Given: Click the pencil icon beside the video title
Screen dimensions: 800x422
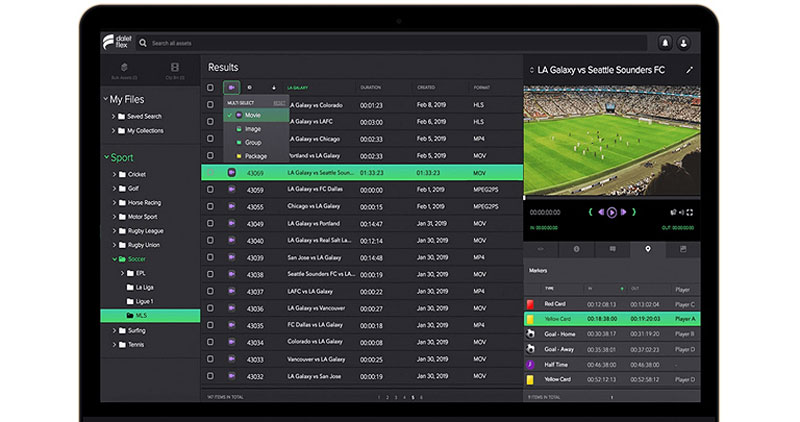Looking at the screenshot, I should 689,70.
